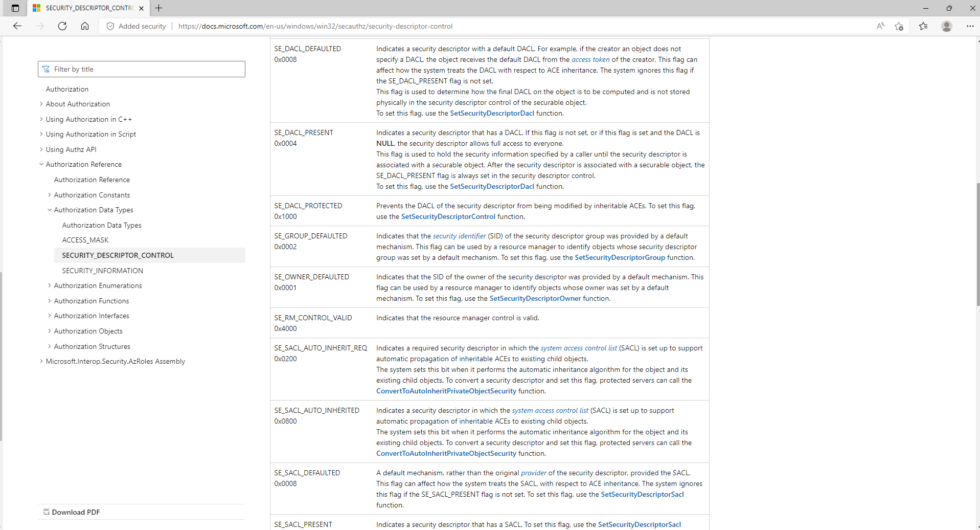
Task: Collapse the Authorization Data Types node
Action: pos(50,210)
